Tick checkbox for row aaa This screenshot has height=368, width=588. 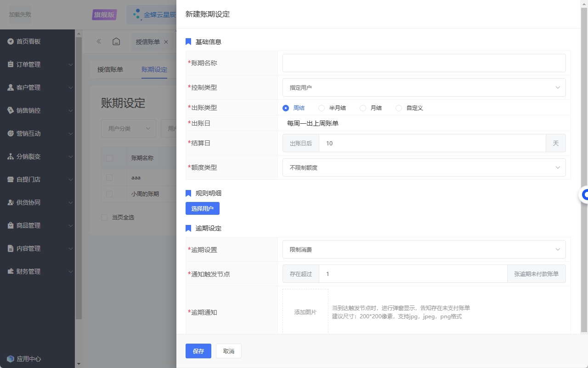tap(109, 178)
